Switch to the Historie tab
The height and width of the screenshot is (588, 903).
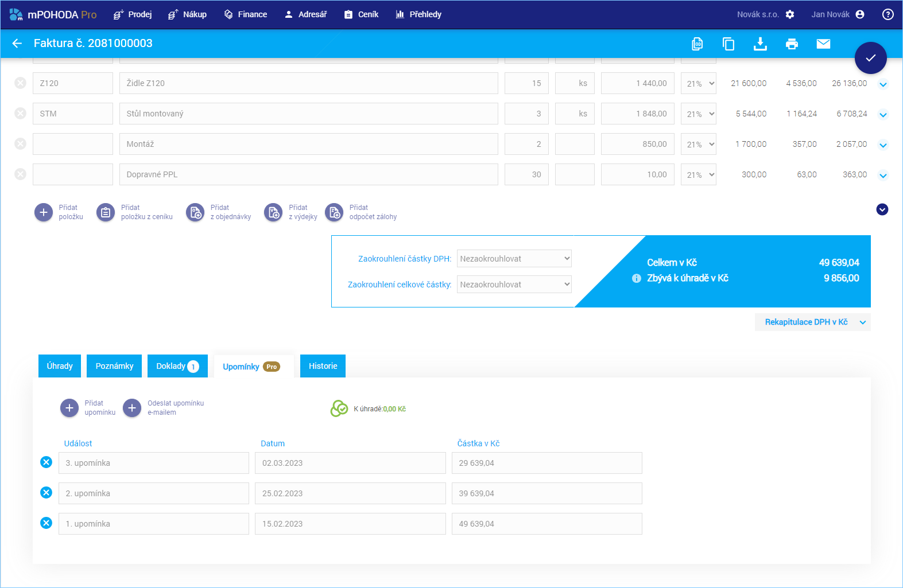tap(323, 366)
